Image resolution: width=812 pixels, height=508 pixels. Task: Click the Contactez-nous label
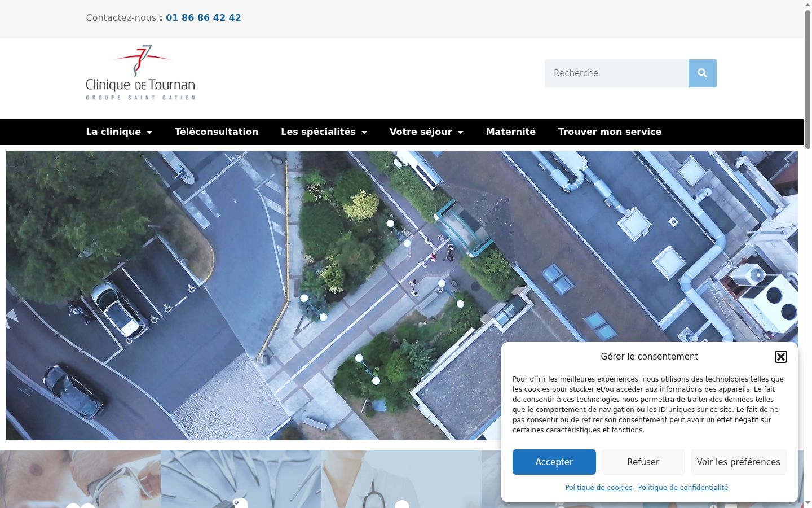tap(121, 18)
